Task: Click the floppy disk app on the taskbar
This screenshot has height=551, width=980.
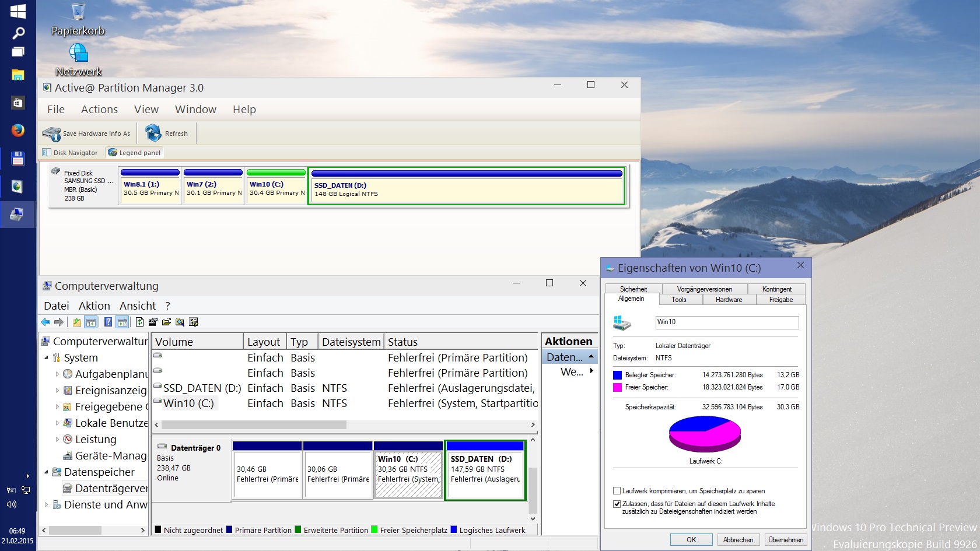Action: point(18,158)
